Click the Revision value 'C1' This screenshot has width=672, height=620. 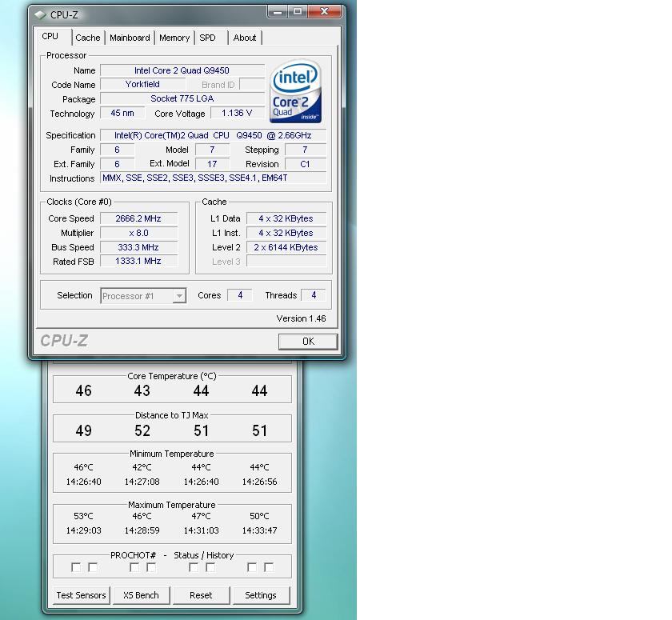click(x=305, y=164)
